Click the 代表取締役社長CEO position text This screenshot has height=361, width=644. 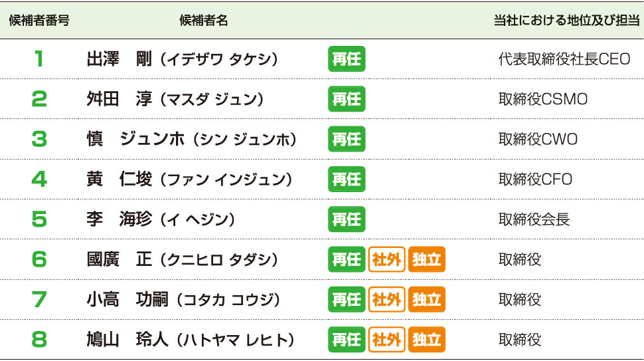pyautogui.click(x=564, y=59)
